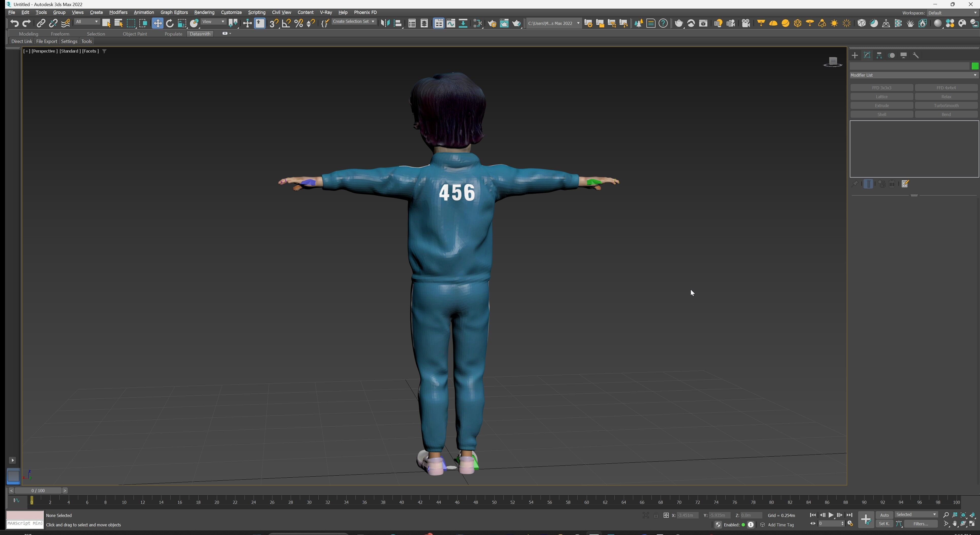Viewport: 980px width, 535px height.
Task: Play the animation
Action: (x=831, y=515)
